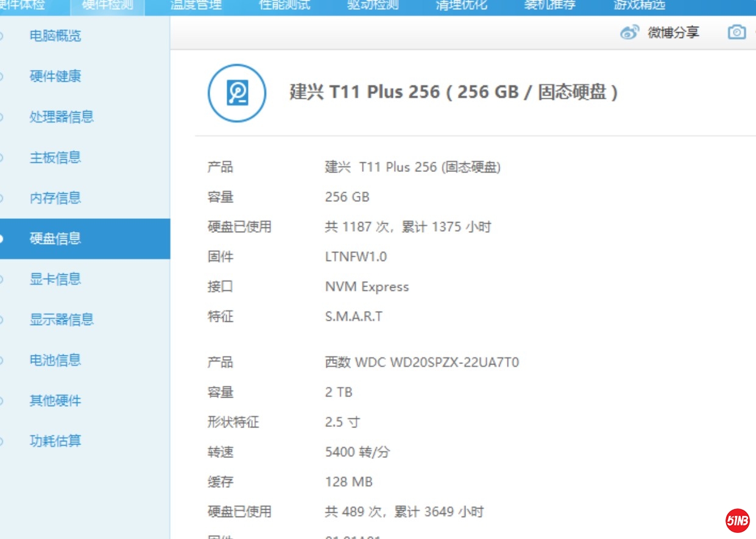Screen dimensions: 756x539
Task: Click the 接口 label
Action: click(x=221, y=287)
